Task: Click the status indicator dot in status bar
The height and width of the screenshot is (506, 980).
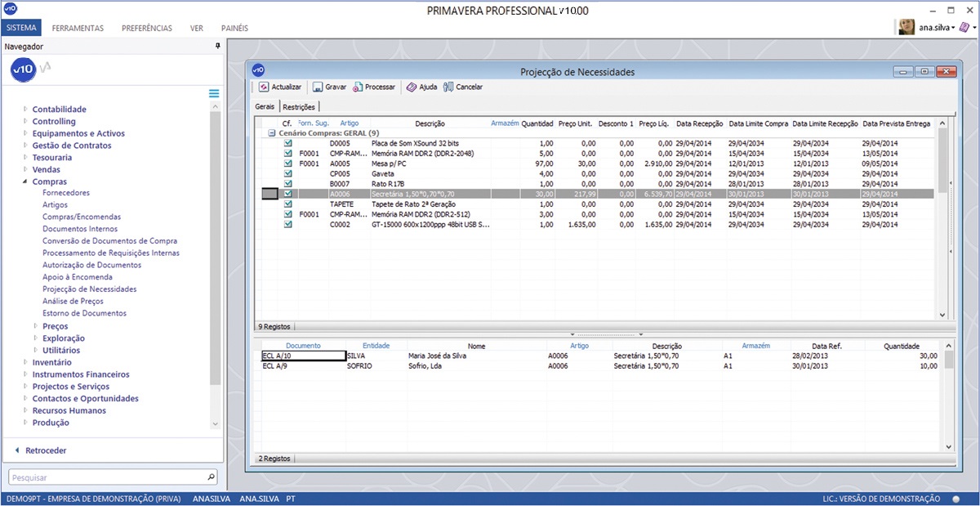Action: pyautogui.click(x=956, y=499)
